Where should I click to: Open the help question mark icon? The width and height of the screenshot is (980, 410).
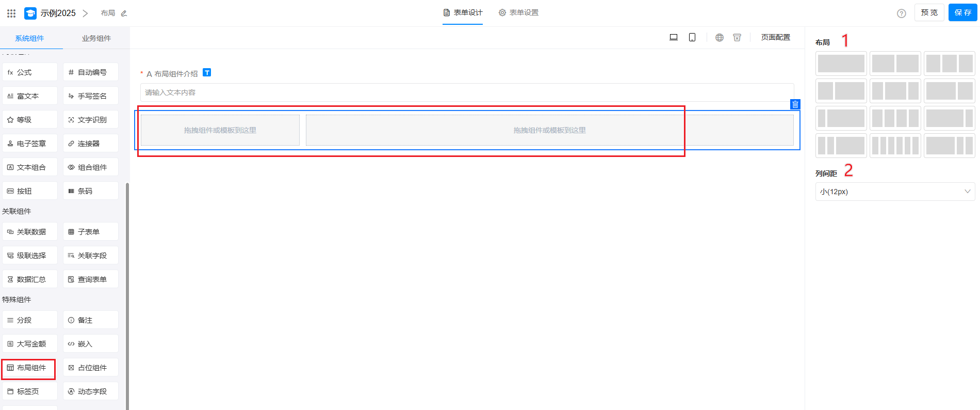pos(902,13)
